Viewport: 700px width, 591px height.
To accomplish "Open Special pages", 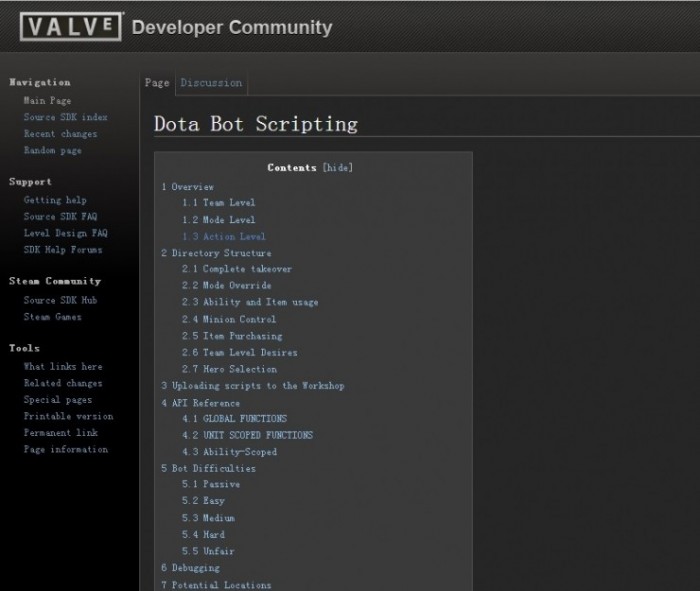I will click(x=58, y=400).
